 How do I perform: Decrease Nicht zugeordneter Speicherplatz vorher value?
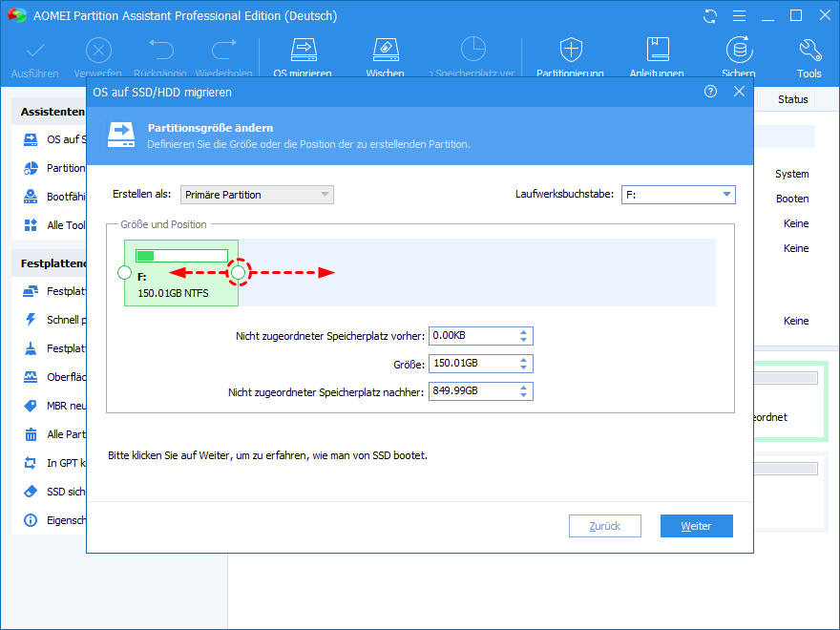523,340
